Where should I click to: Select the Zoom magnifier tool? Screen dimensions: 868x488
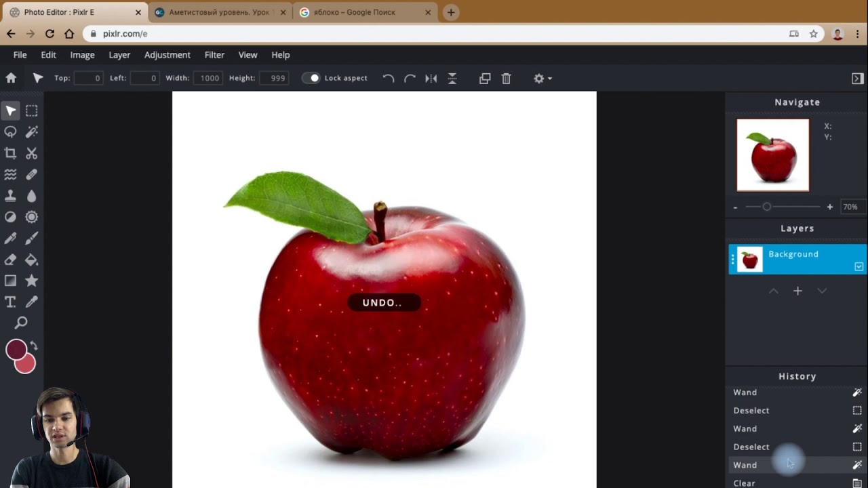(21, 323)
